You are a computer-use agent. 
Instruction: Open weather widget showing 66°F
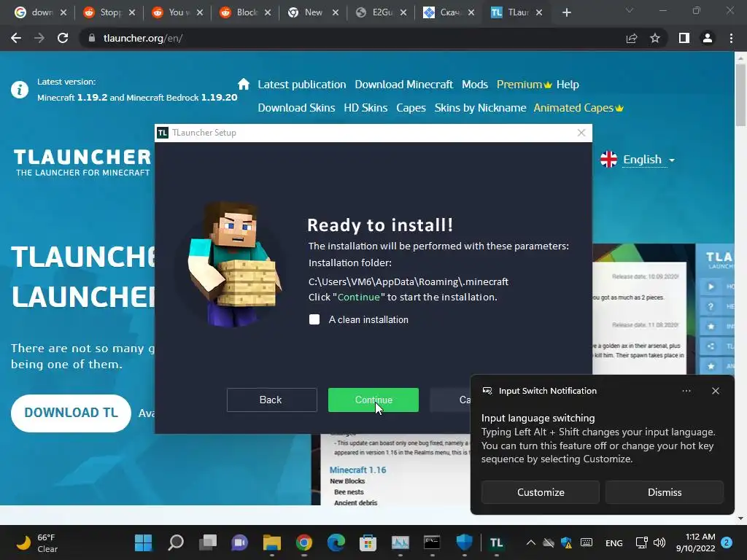(37, 542)
